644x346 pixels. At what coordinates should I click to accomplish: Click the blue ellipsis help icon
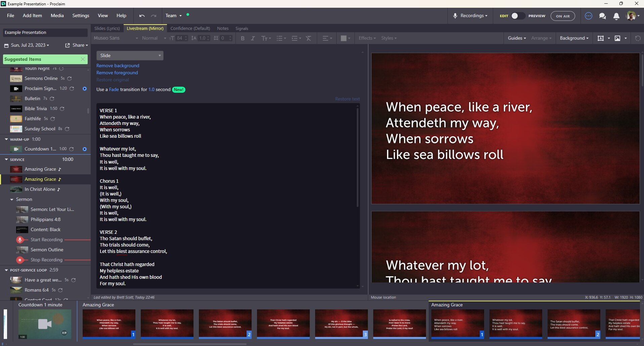coord(589,16)
